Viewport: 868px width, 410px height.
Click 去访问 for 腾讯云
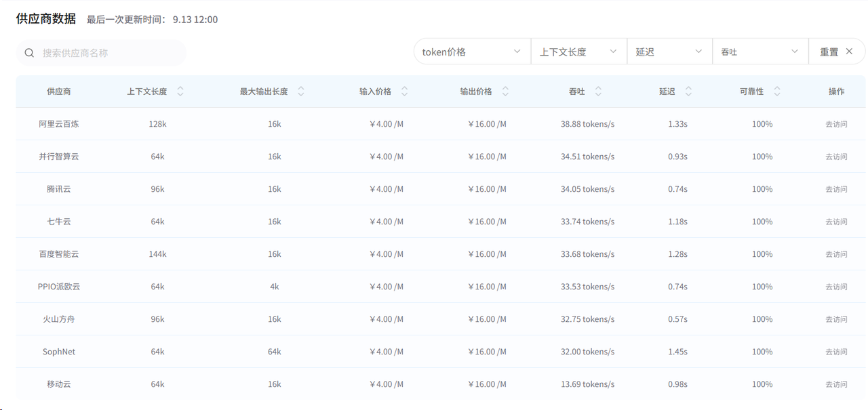[x=836, y=189]
